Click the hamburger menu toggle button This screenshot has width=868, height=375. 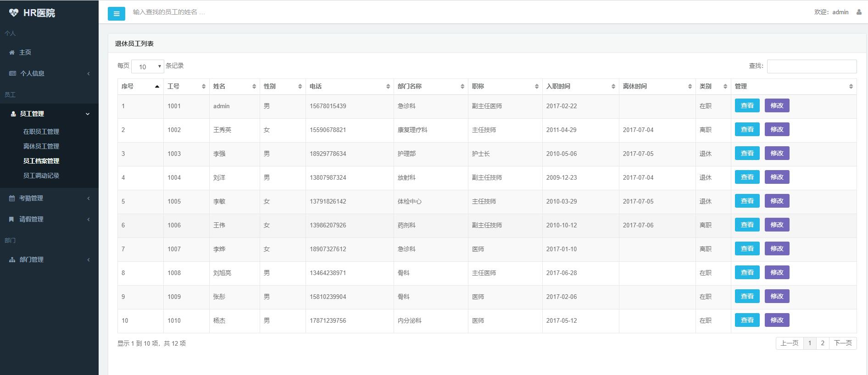[116, 14]
